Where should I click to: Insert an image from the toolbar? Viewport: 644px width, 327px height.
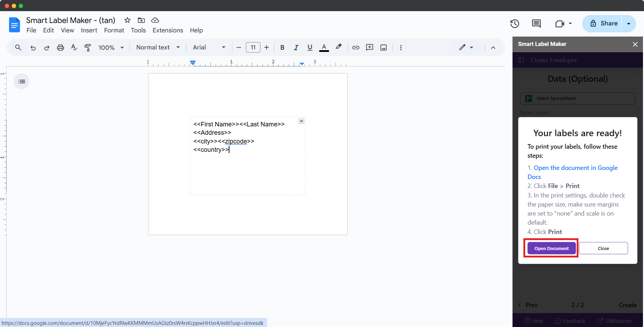pyautogui.click(x=384, y=48)
